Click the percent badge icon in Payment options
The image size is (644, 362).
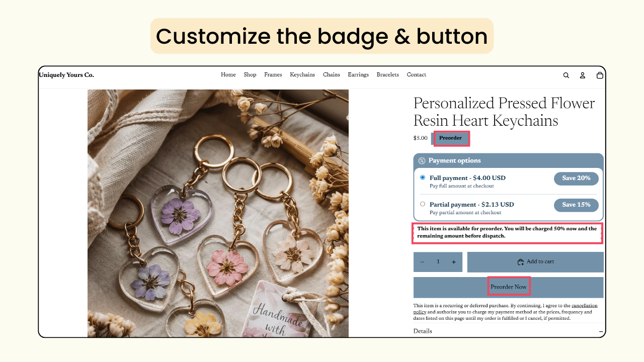[422, 160]
